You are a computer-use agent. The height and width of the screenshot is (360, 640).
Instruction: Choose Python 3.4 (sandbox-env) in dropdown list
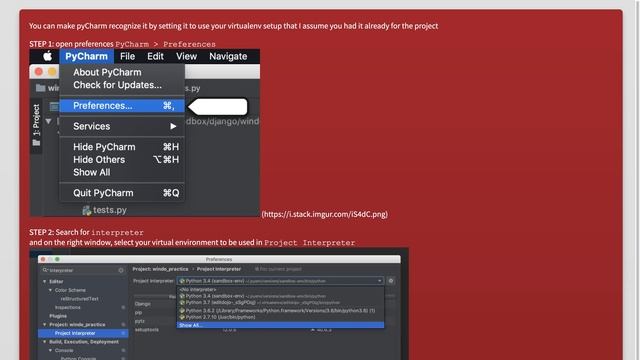pyautogui.click(x=280, y=296)
